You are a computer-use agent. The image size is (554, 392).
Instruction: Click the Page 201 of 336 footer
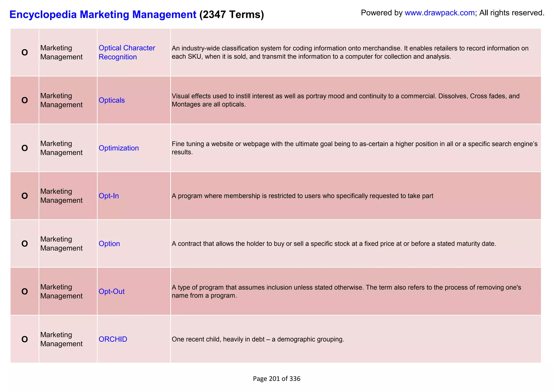pos(276,379)
